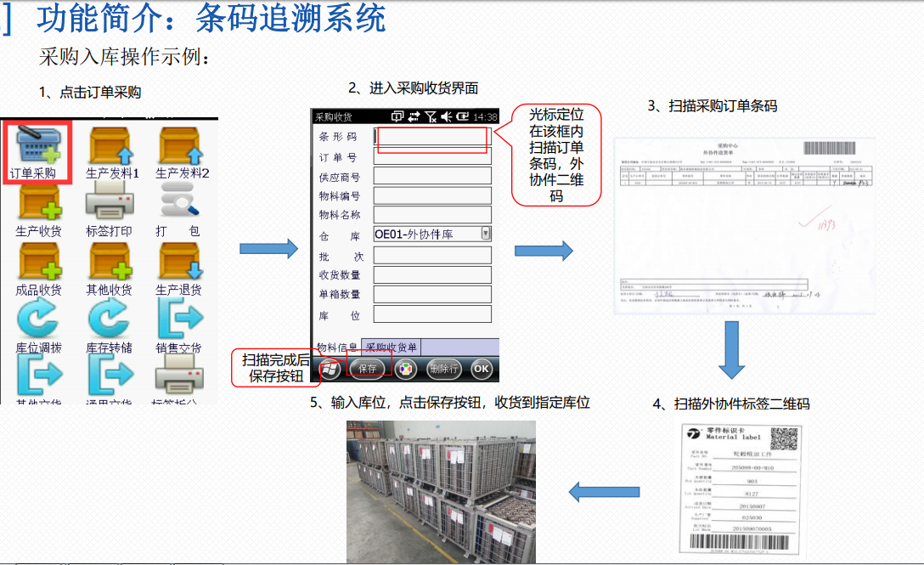Image resolution: width=924 pixels, height=565 pixels.
Task: Click the step text 4、扫描外协件标签二维码
Action: (x=731, y=404)
